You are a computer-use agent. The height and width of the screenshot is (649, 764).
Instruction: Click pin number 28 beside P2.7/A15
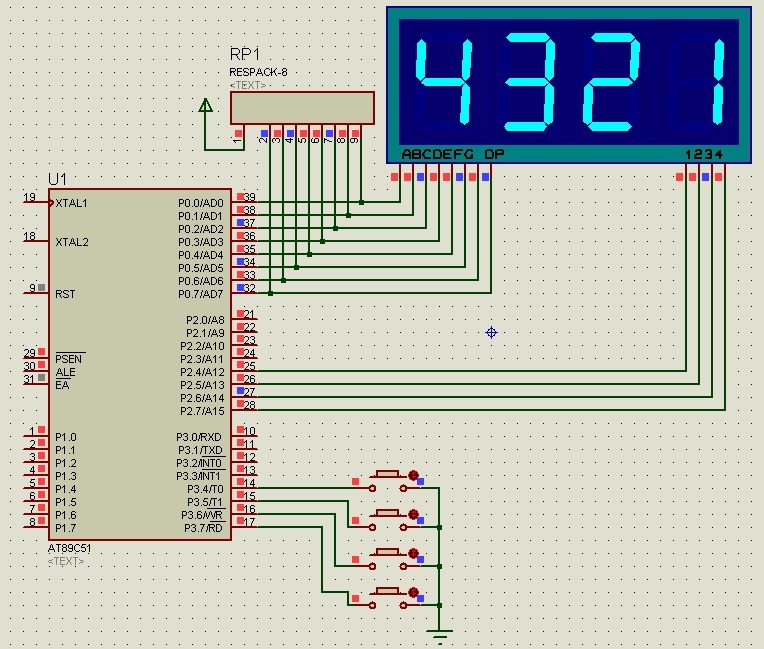(249, 405)
